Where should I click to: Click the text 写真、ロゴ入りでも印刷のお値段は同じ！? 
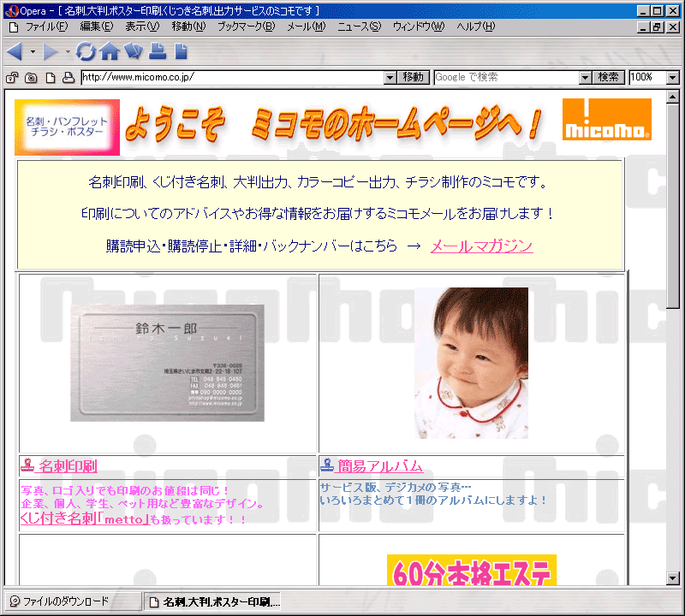[x=125, y=491]
